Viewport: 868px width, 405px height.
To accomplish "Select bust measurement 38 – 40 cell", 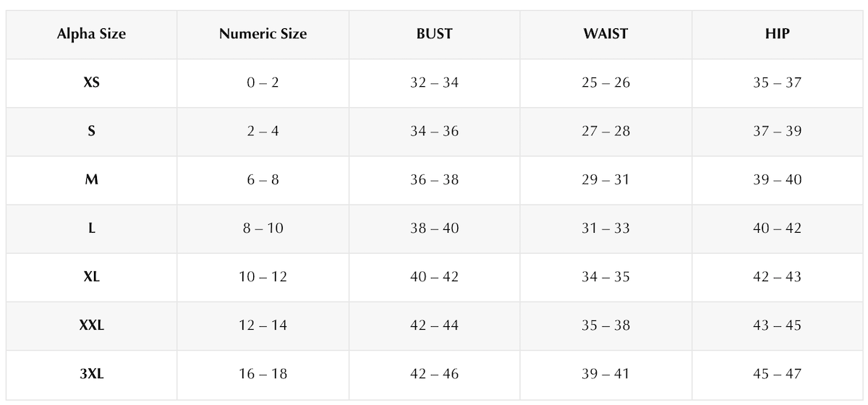I will pos(434,228).
